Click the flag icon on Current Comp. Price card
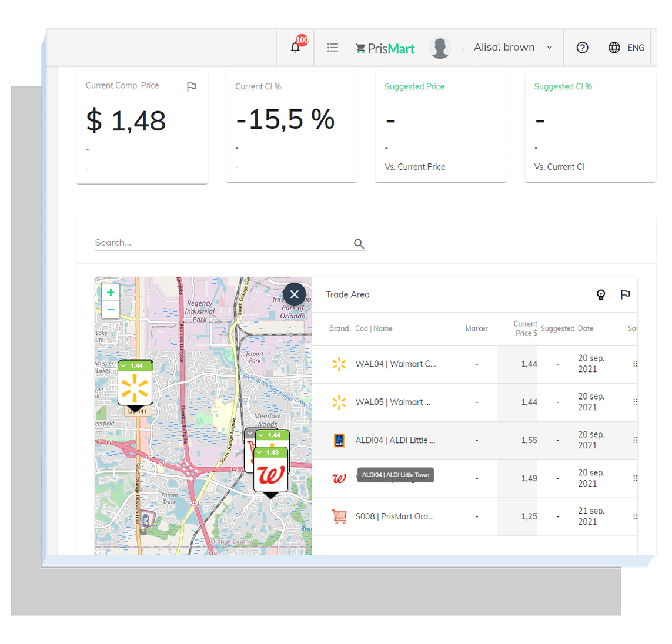The width and height of the screenshot is (672, 644). [191, 87]
